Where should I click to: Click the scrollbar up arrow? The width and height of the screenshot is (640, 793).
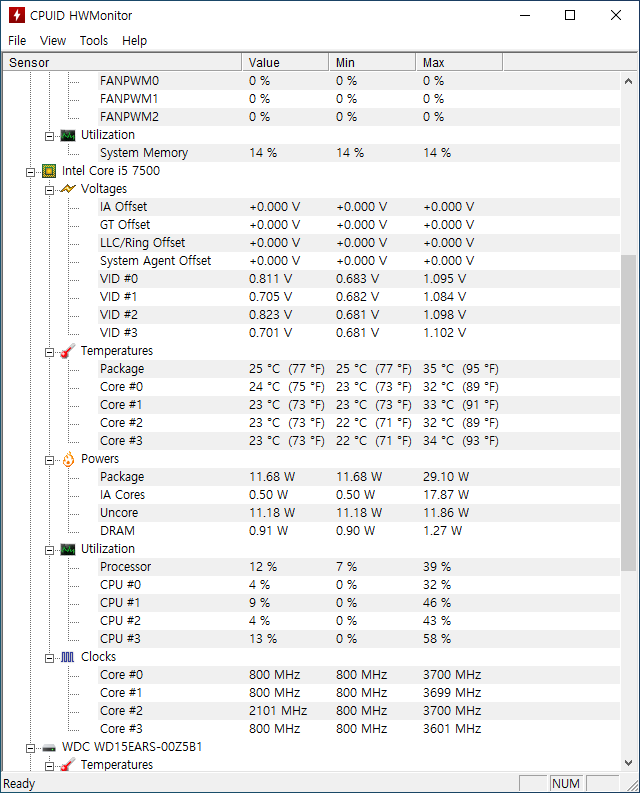pyautogui.click(x=628, y=81)
